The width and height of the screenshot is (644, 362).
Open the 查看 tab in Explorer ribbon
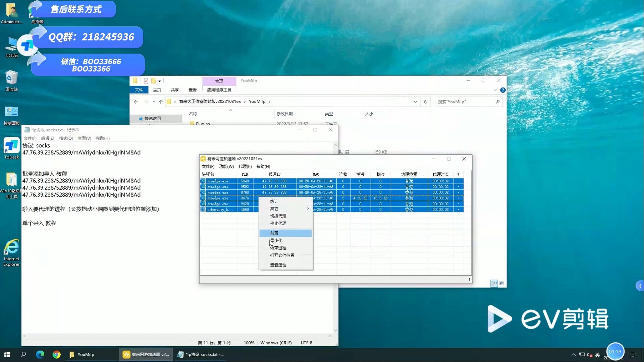[193, 90]
